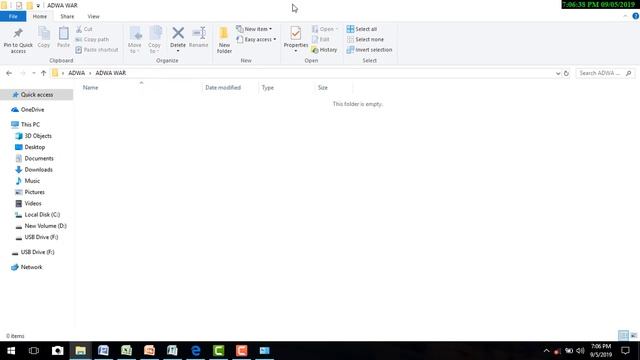Open the Properties button

click(x=296, y=36)
